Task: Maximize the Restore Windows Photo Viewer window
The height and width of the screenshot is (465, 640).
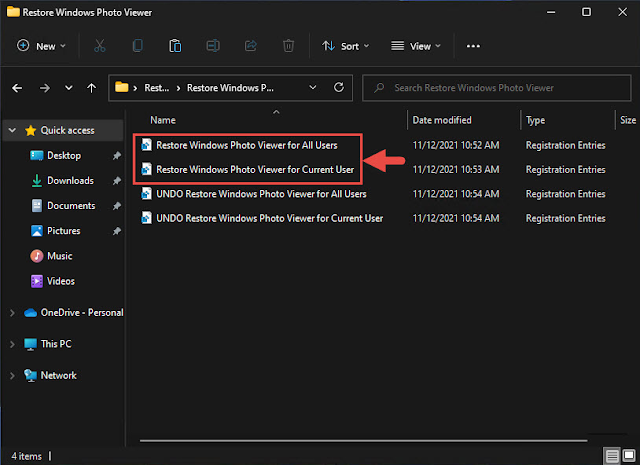Action: (586, 12)
